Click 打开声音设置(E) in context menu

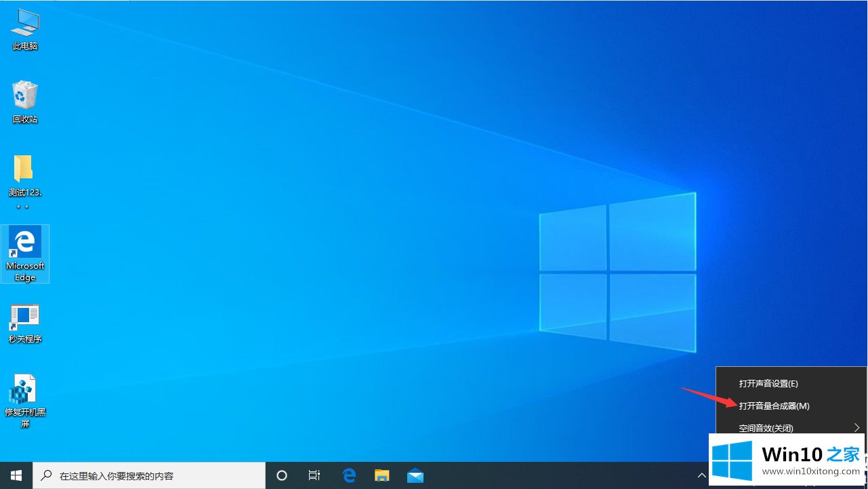point(768,384)
